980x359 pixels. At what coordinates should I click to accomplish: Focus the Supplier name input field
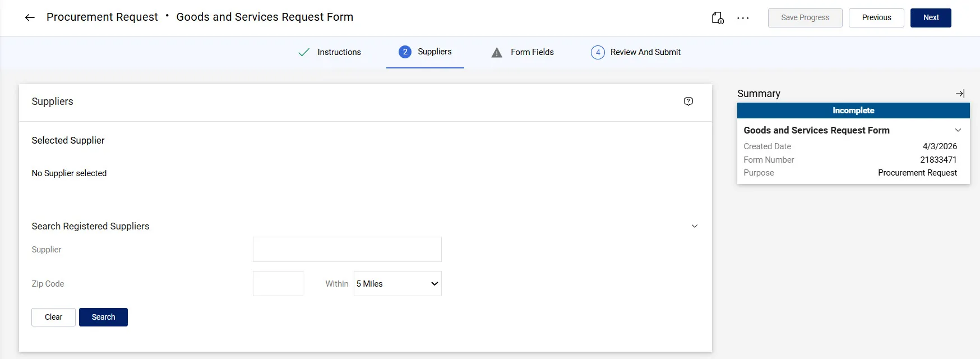(347, 250)
